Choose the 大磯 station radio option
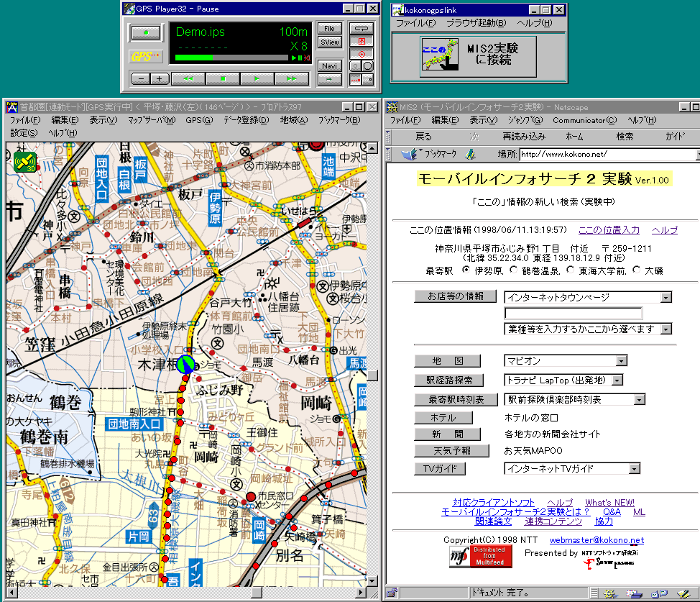 tap(636, 270)
